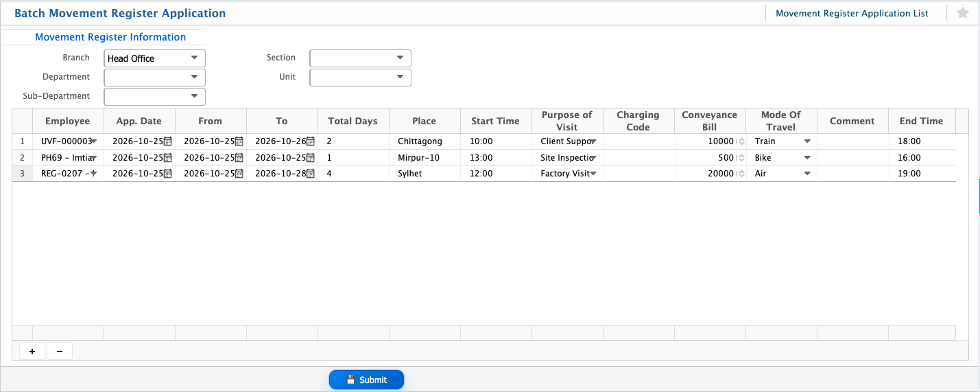Open calendar for row 2 App. Date
Viewport: 980px width, 392px height.
pos(168,157)
